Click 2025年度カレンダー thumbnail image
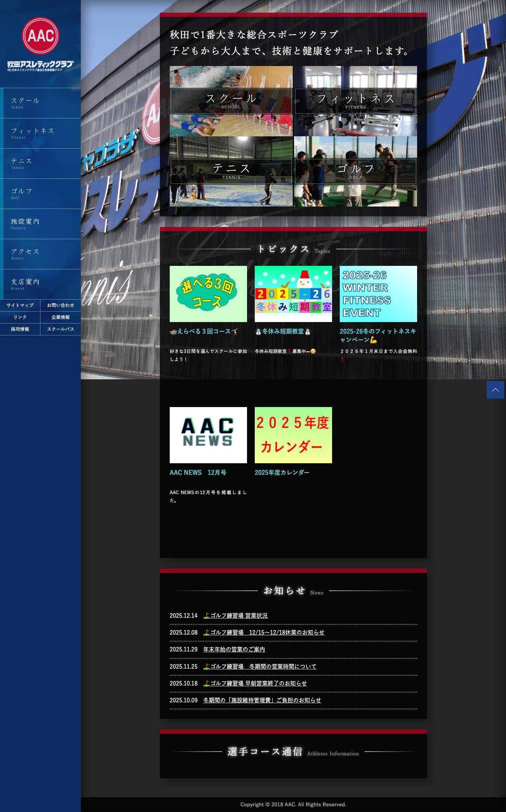The height and width of the screenshot is (812, 506). [293, 435]
